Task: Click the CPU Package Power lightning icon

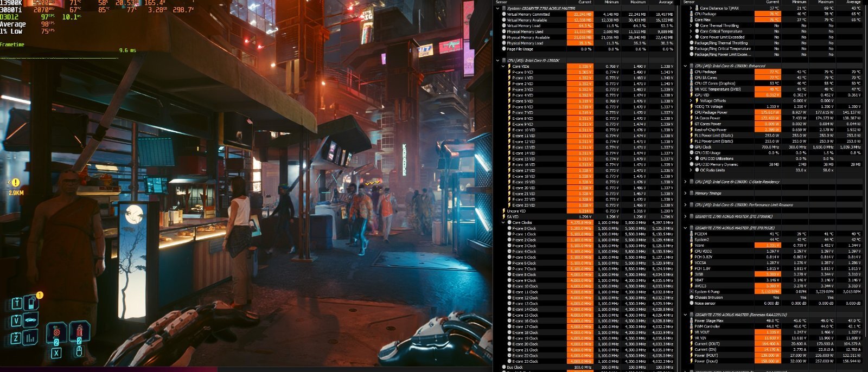Action: pos(691,112)
